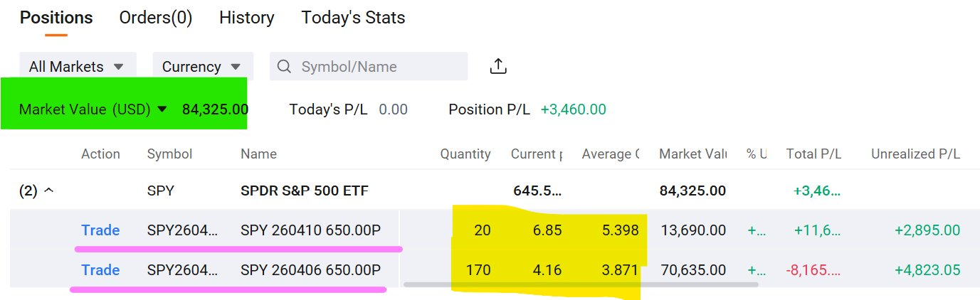Viewport: 980px width, 300px height.
Task: Sort by Symbol column header
Action: pyautogui.click(x=169, y=154)
